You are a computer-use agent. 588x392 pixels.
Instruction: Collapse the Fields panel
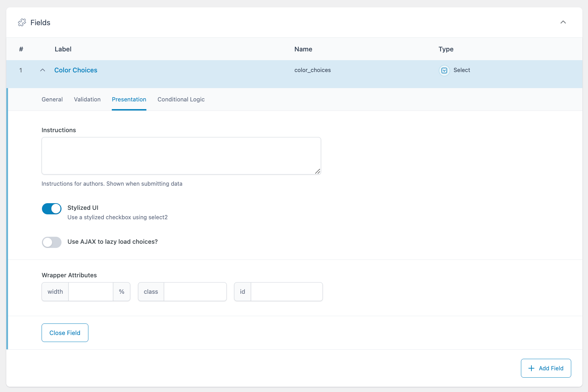(x=563, y=22)
